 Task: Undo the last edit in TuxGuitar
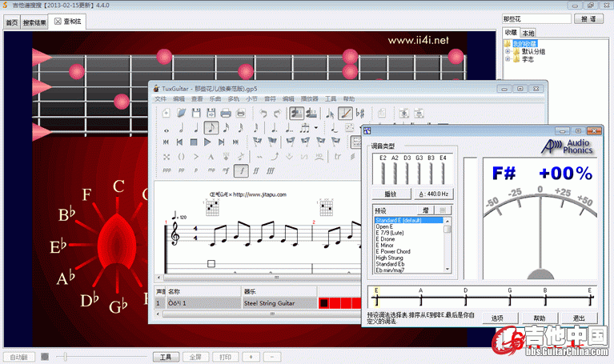263,114
